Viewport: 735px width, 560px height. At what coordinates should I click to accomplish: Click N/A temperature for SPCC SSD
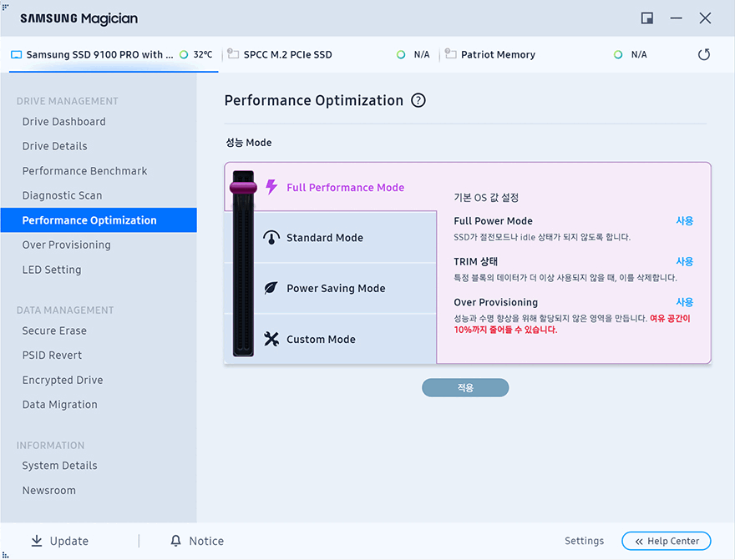422,55
